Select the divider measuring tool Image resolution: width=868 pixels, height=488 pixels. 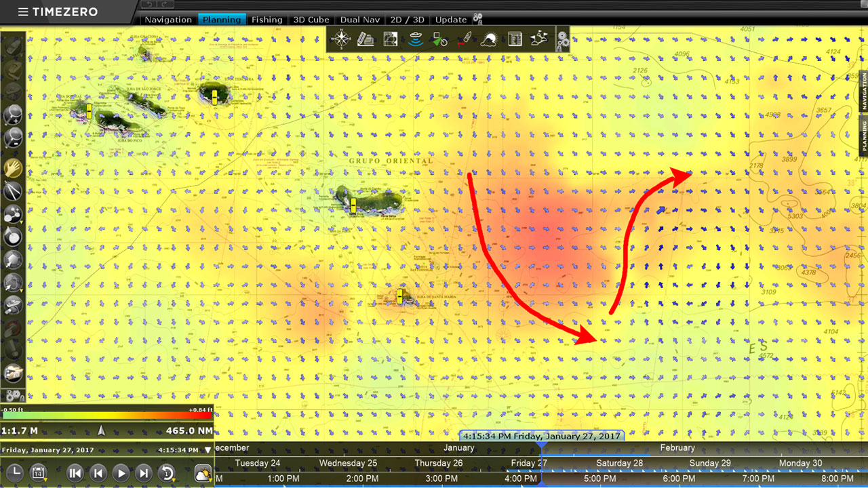coord(13,191)
